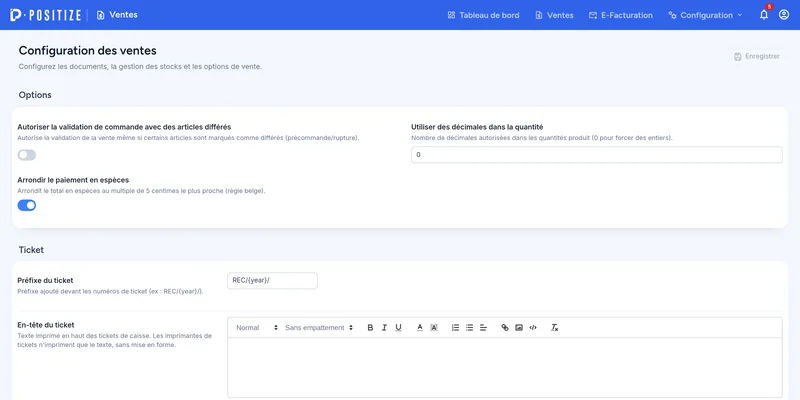Disable the cash payment rounding switch
Image resolution: width=800 pixels, height=400 pixels.
(27, 205)
